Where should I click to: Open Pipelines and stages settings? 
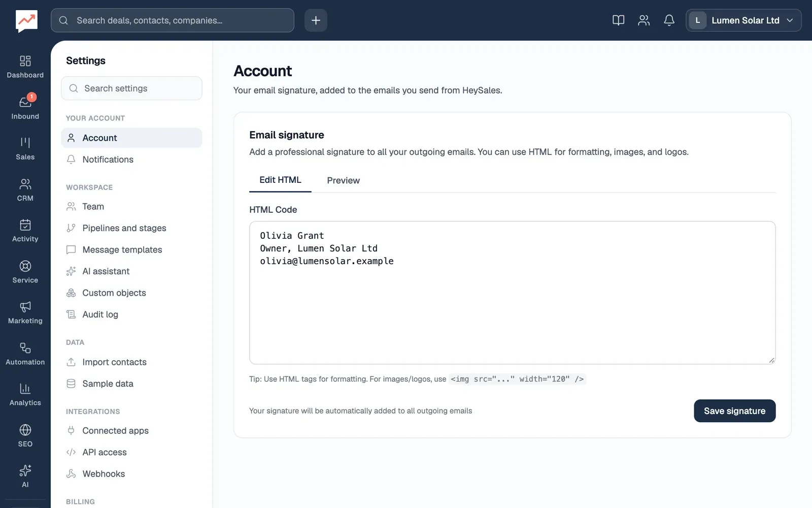(131, 228)
